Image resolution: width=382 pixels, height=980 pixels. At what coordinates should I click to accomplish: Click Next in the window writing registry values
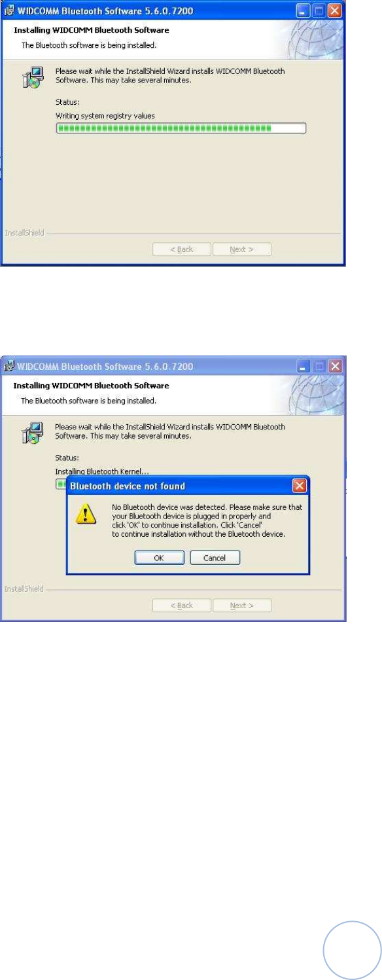(241, 249)
